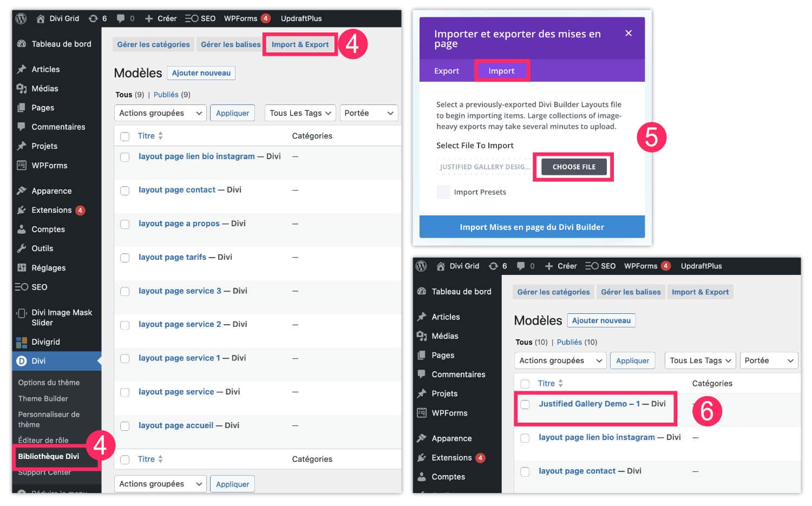This screenshot has width=812, height=506.
Task: Open SEO icon in left window admin bar
Action: point(192,18)
